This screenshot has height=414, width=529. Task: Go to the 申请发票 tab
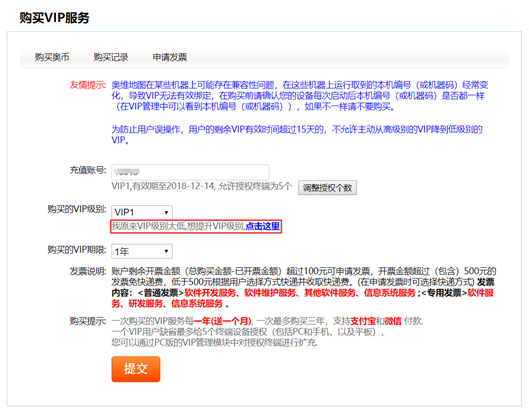[170, 57]
